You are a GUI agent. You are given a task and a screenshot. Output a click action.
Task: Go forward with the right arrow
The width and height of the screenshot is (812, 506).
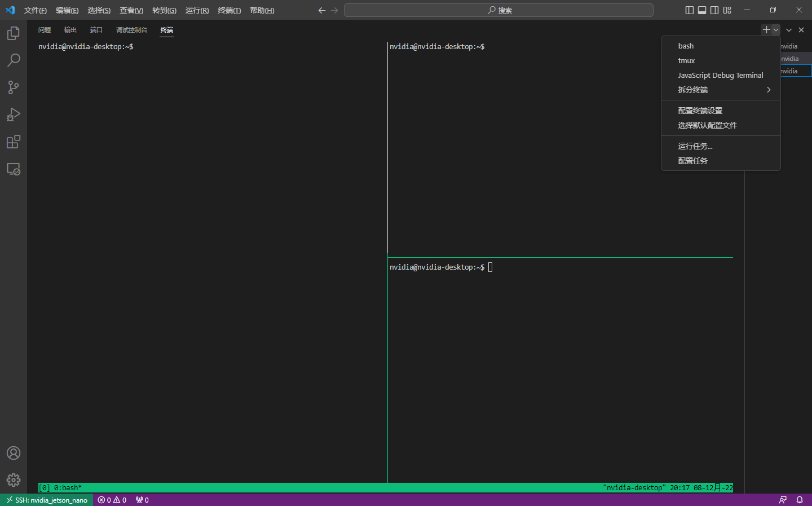point(335,10)
